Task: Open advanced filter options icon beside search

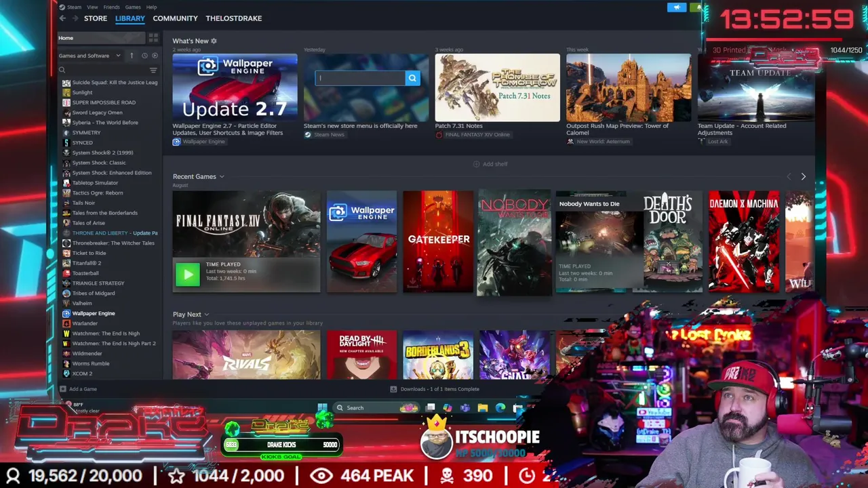Action: tap(153, 70)
